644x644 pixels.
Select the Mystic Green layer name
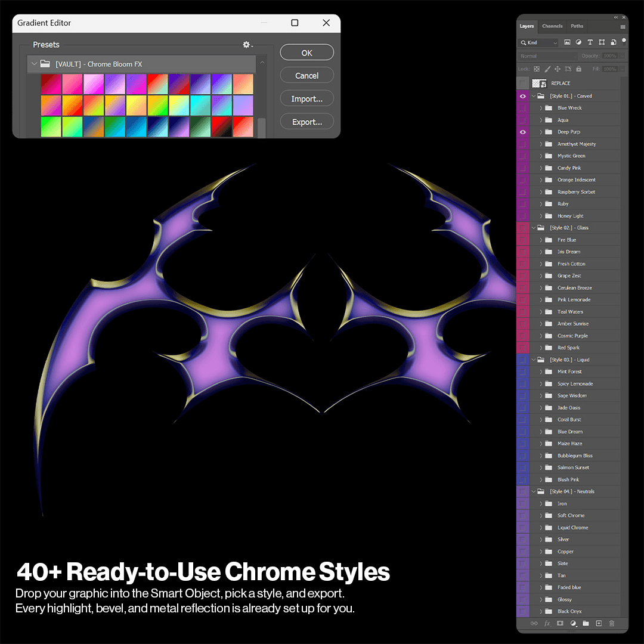point(571,156)
